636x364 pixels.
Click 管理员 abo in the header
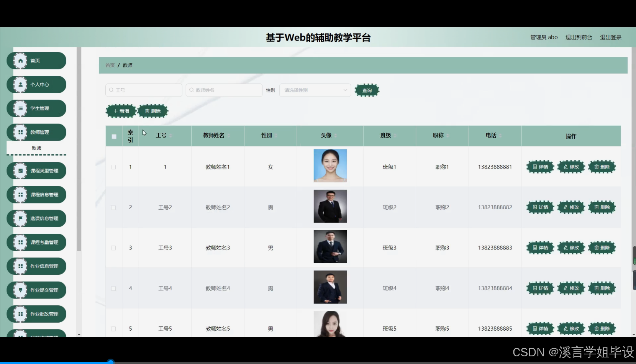[x=544, y=37]
